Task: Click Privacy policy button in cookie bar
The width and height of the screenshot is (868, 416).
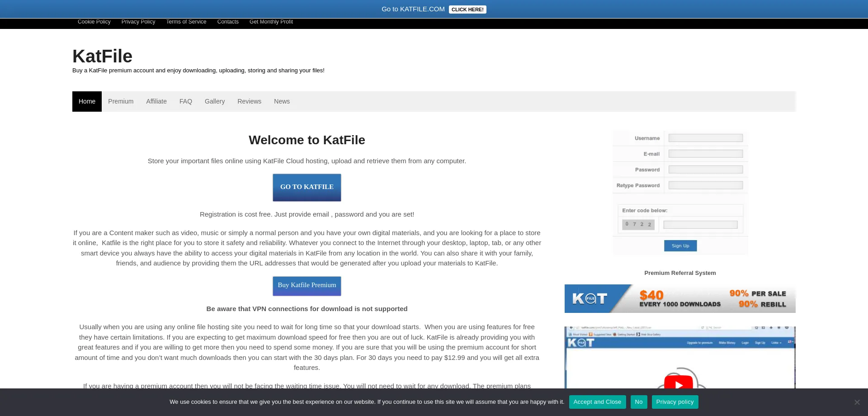Action: tap(675, 402)
